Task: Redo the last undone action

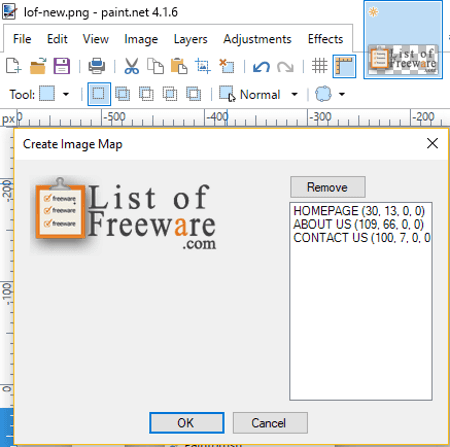Action: [285, 67]
